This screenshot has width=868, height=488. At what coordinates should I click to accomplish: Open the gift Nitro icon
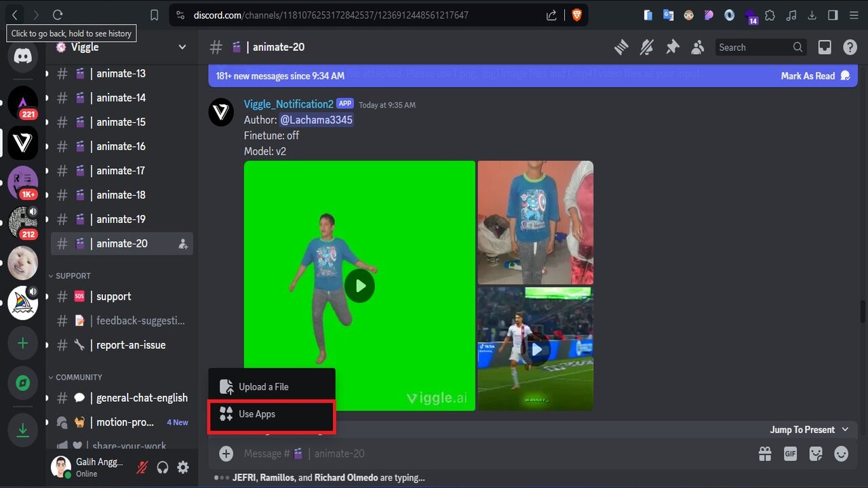(765, 453)
